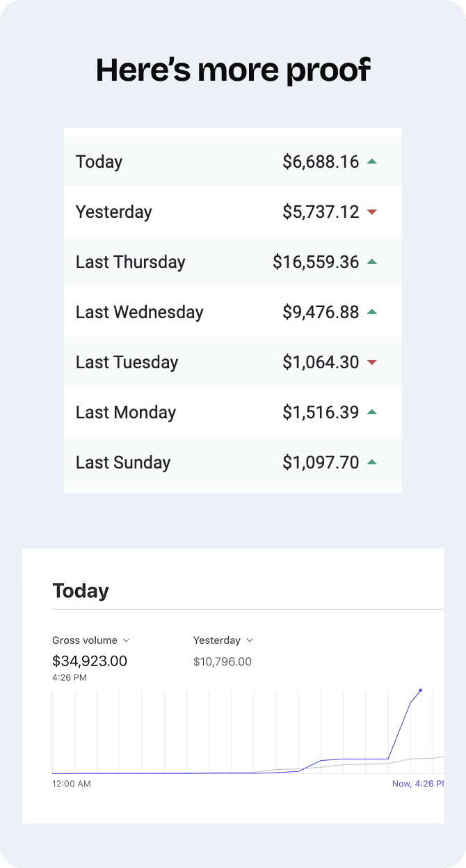The width and height of the screenshot is (466, 868).
Task: Click green up arrow beside Last Thursday
Action: [371, 262]
